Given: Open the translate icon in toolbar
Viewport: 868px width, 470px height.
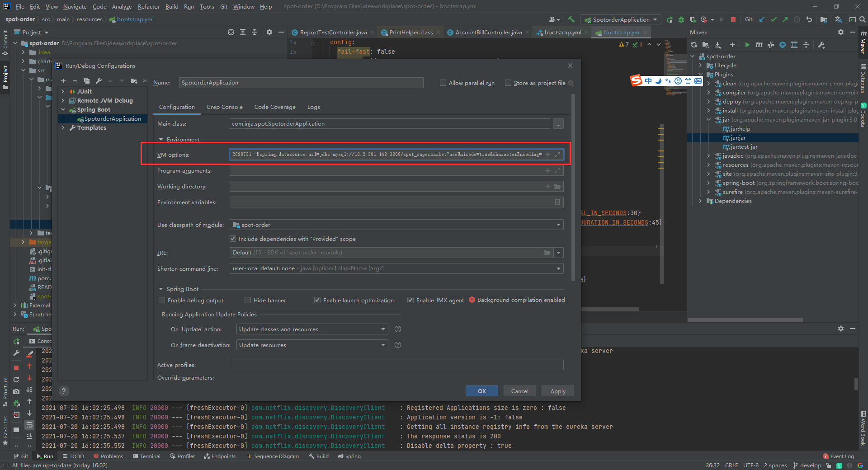Looking at the screenshot, I should tap(838, 19).
